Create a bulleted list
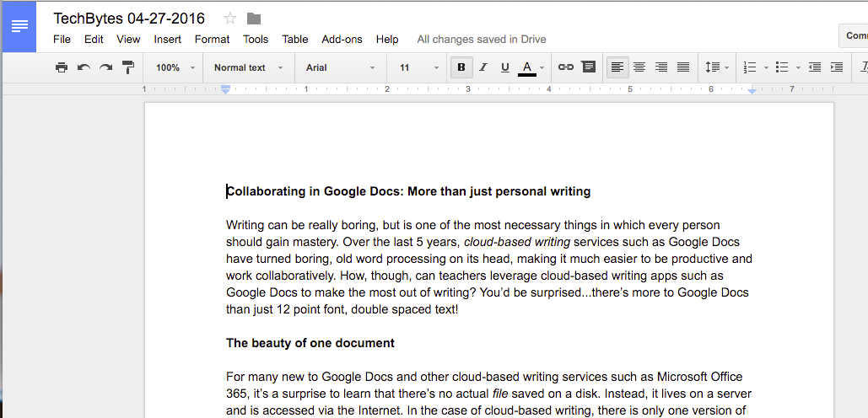 coord(782,67)
